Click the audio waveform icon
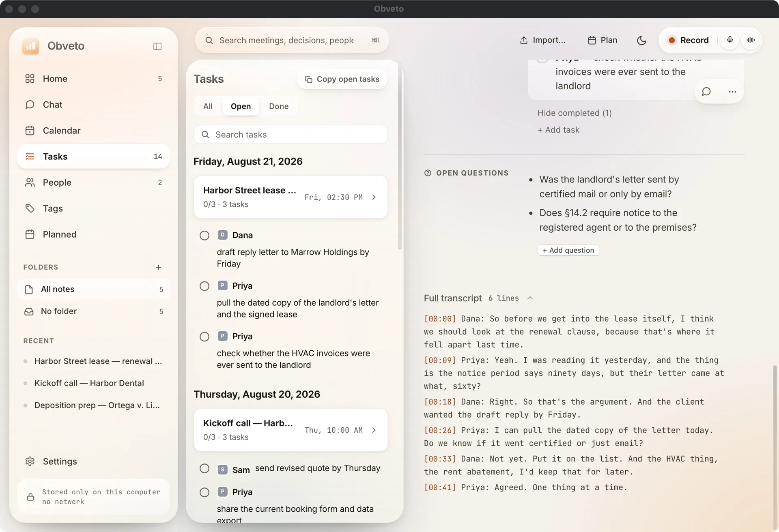This screenshot has height=532, width=779. tap(751, 40)
